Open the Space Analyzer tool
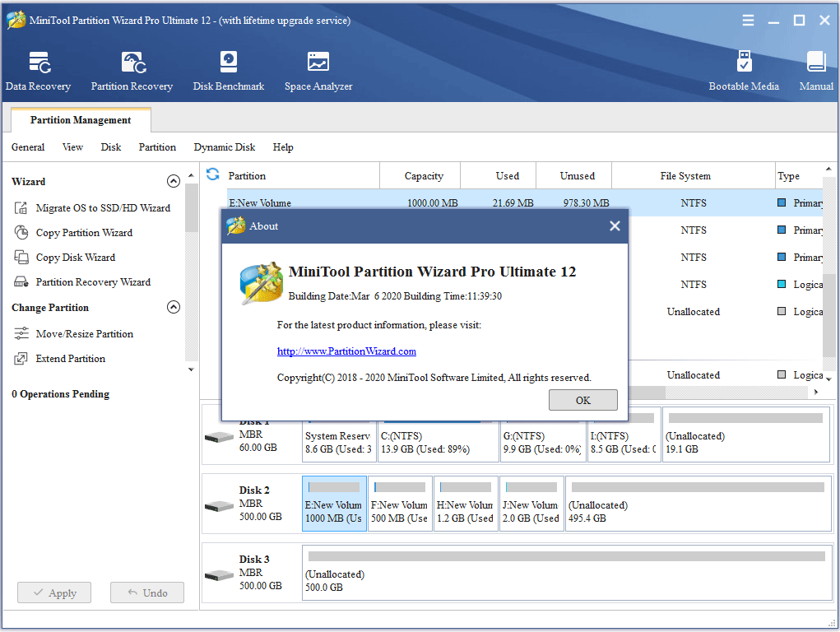 318,72
